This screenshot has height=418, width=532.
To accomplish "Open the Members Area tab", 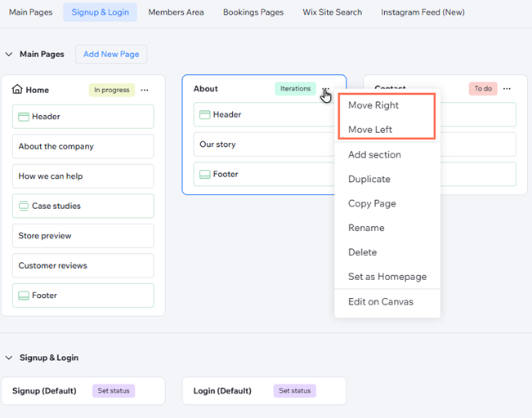I will pos(176,12).
